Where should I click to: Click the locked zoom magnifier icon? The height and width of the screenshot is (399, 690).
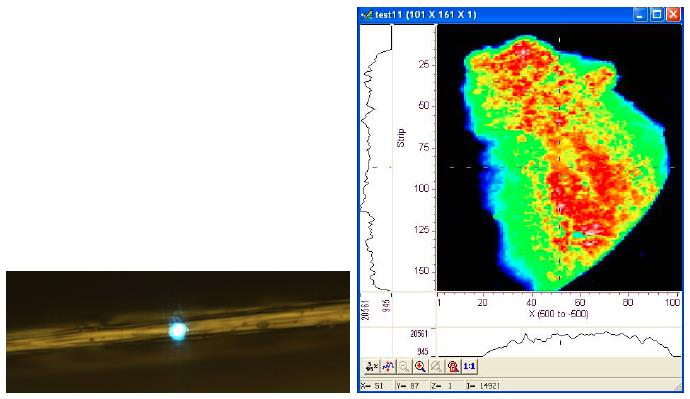click(x=453, y=366)
